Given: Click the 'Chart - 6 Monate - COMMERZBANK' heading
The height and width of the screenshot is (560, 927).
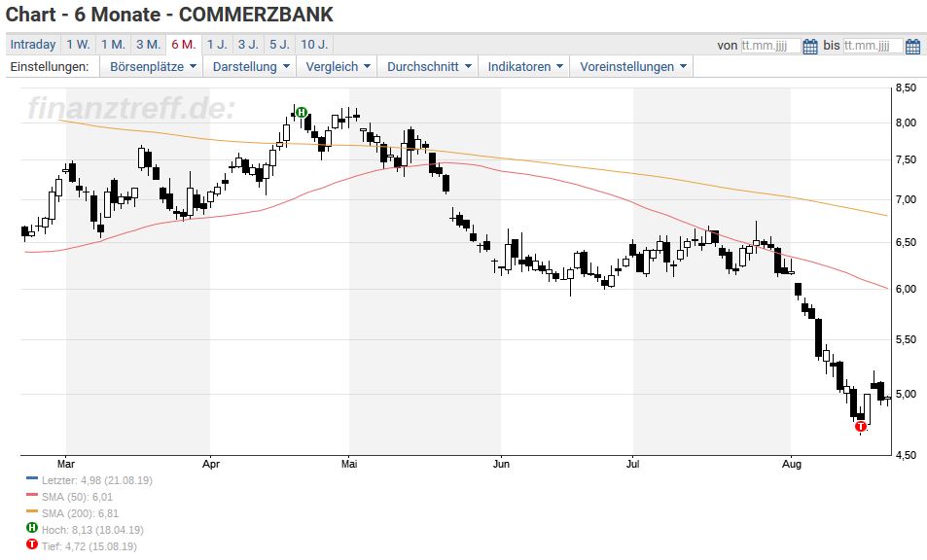Looking at the screenshot, I should pos(169,15).
